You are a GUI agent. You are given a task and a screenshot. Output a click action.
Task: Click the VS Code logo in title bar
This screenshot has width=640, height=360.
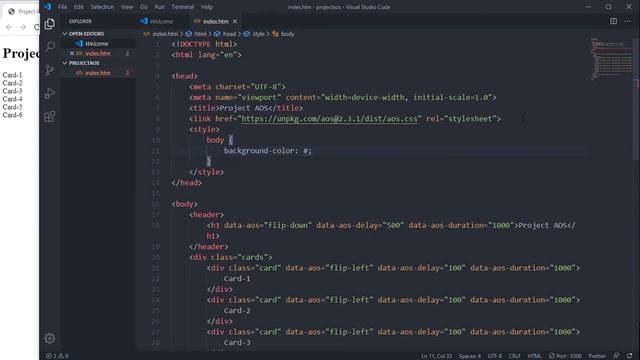pos(47,7)
